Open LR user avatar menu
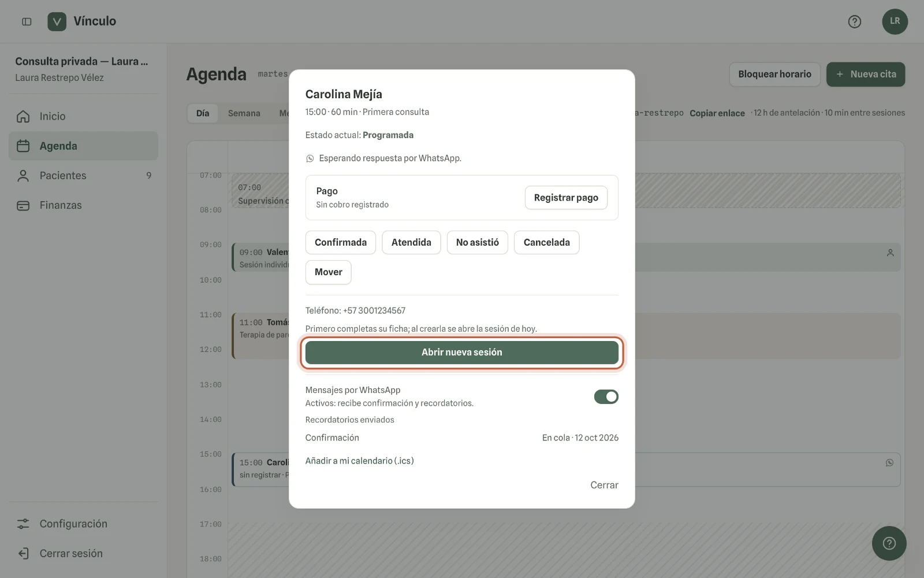 coord(895,21)
